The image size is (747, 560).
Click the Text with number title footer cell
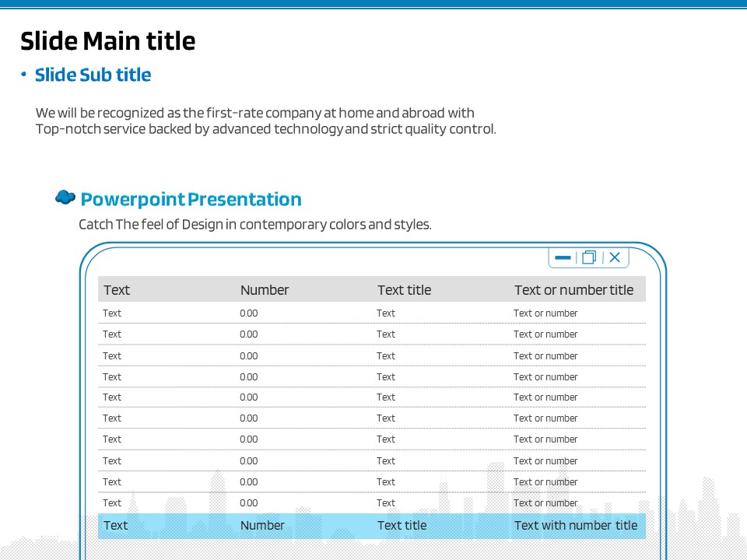[x=576, y=526]
